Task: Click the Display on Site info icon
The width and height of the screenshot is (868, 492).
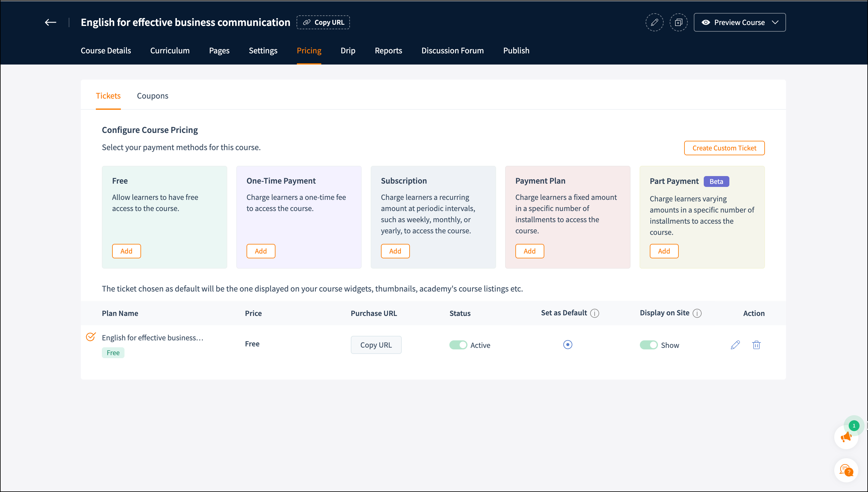Action: click(697, 313)
